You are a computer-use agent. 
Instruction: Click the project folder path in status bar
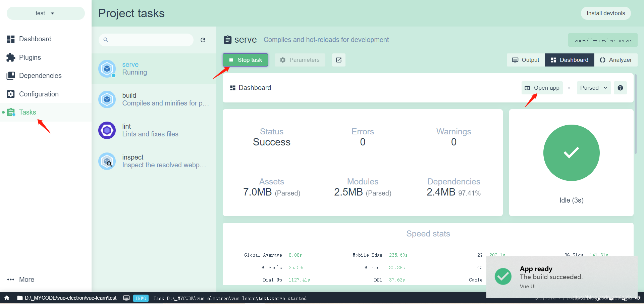pos(67,298)
